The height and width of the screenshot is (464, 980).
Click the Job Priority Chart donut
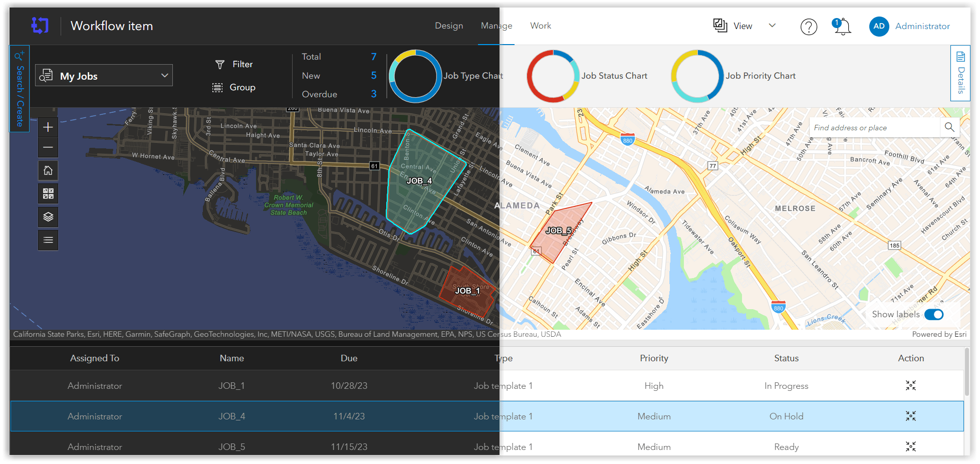coord(697,76)
